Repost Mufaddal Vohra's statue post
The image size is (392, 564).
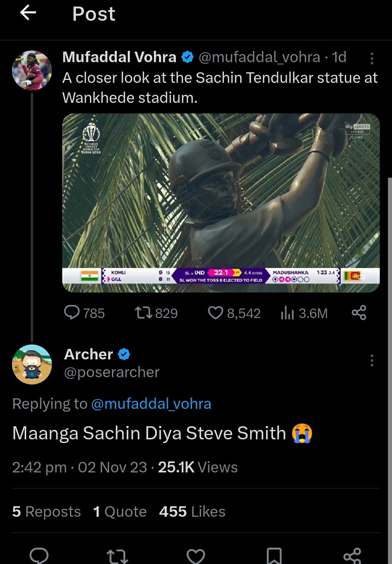click(x=144, y=313)
